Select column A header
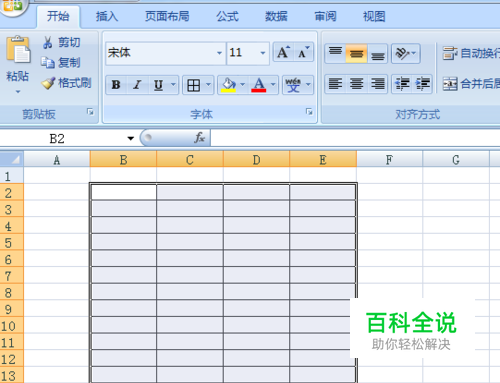This screenshot has width=500, height=383. (x=57, y=160)
